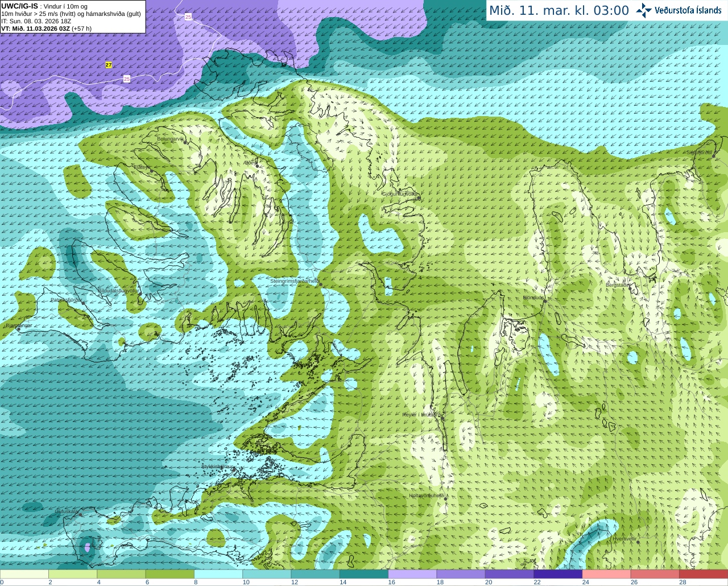Click the '16' legend scale number
This screenshot has height=586, width=728.
pyautogui.click(x=391, y=582)
